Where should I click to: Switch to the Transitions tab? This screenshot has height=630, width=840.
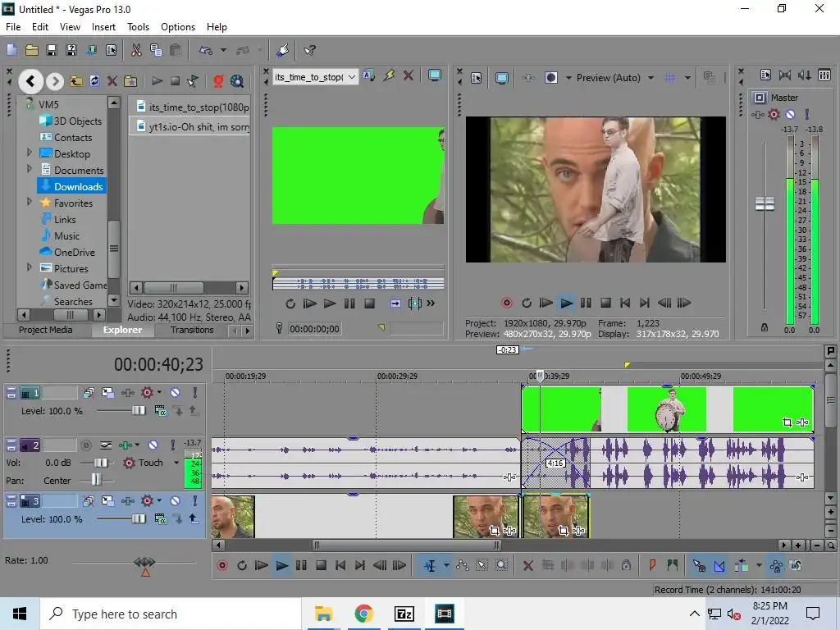[x=192, y=330]
